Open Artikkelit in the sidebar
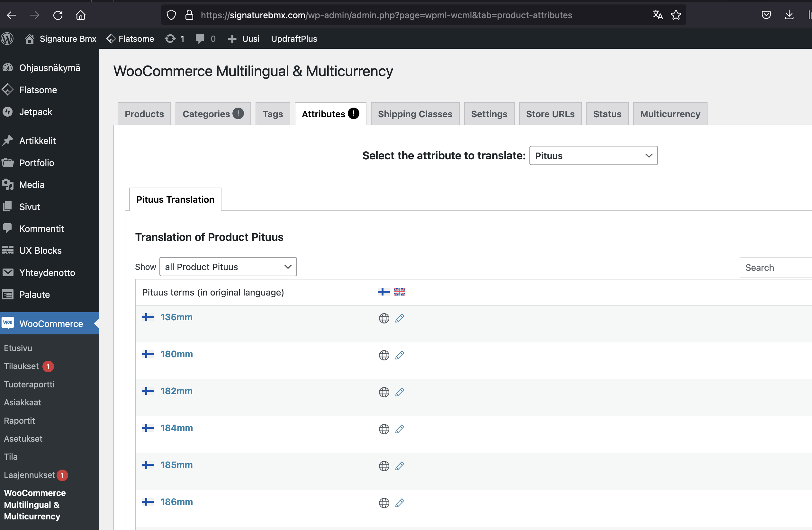This screenshot has width=812, height=530. click(50, 141)
